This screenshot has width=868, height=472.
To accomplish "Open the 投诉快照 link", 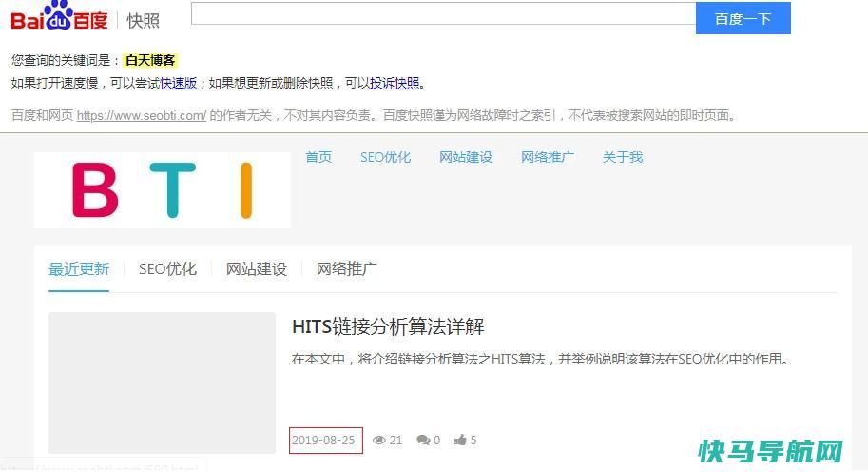I will point(395,83).
